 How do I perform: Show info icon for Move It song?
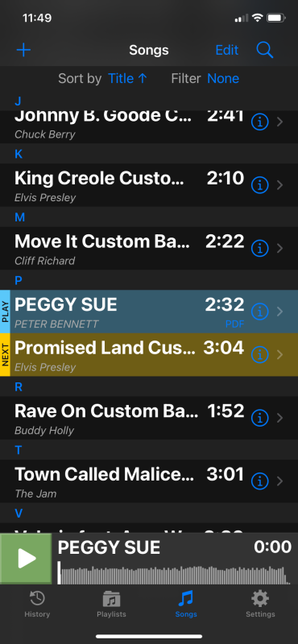pos(260,249)
